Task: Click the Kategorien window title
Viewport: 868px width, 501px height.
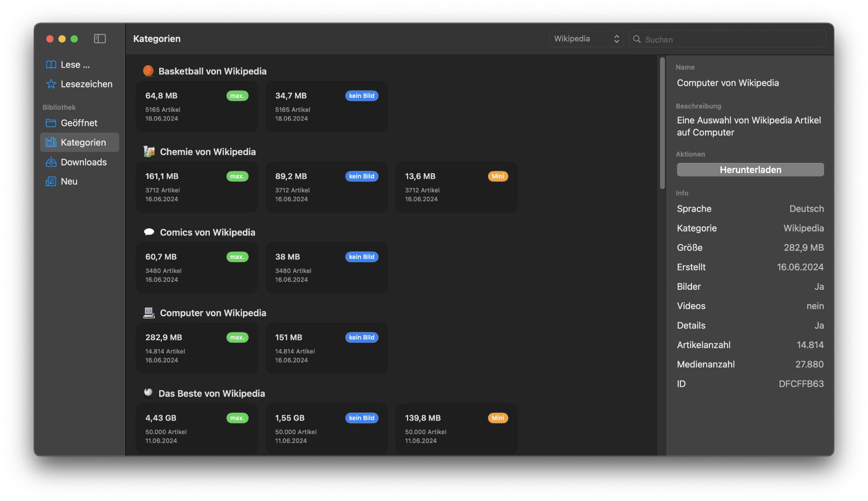Action: click(x=157, y=39)
